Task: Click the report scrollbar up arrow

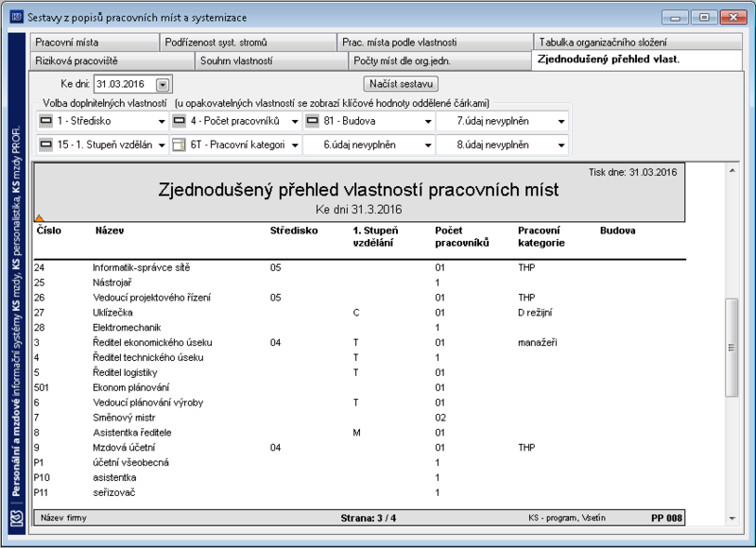Action: pyautogui.click(x=731, y=171)
